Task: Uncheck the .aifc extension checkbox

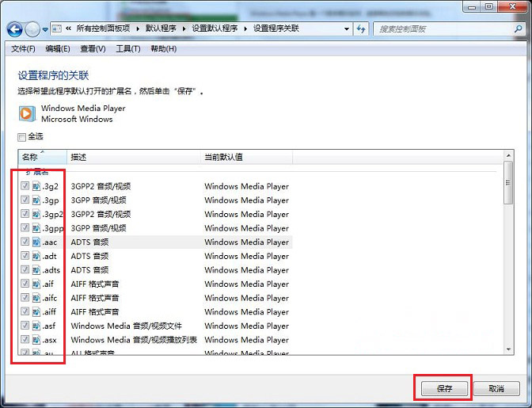Action: click(25, 297)
